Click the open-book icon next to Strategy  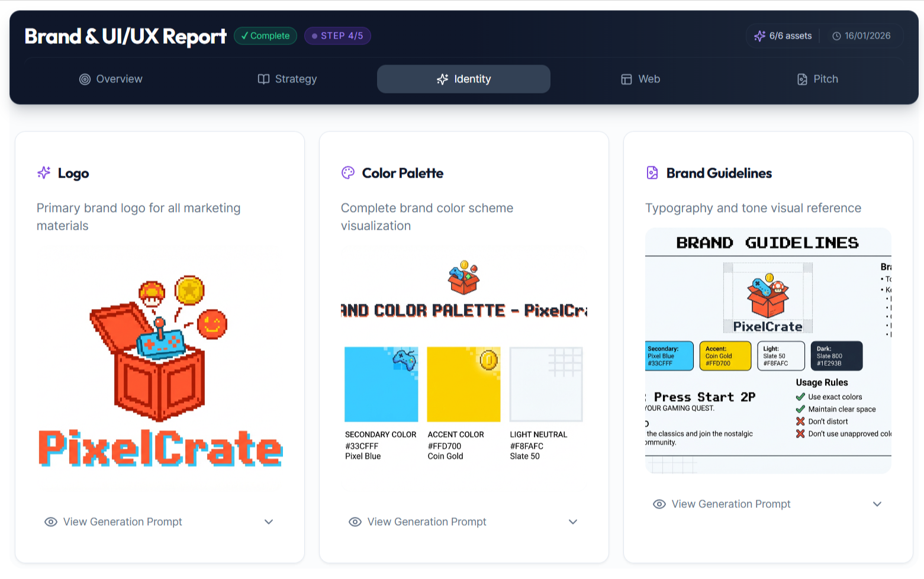tap(262, 79)
